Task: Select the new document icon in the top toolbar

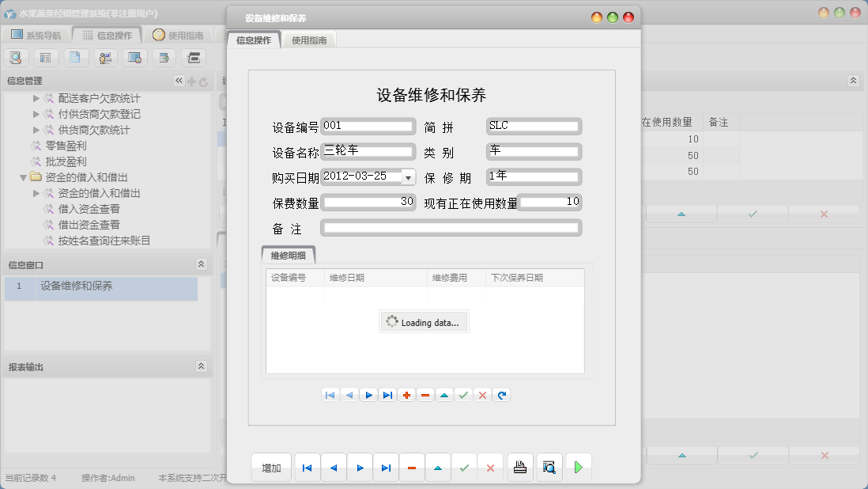Action: [76, 57]
